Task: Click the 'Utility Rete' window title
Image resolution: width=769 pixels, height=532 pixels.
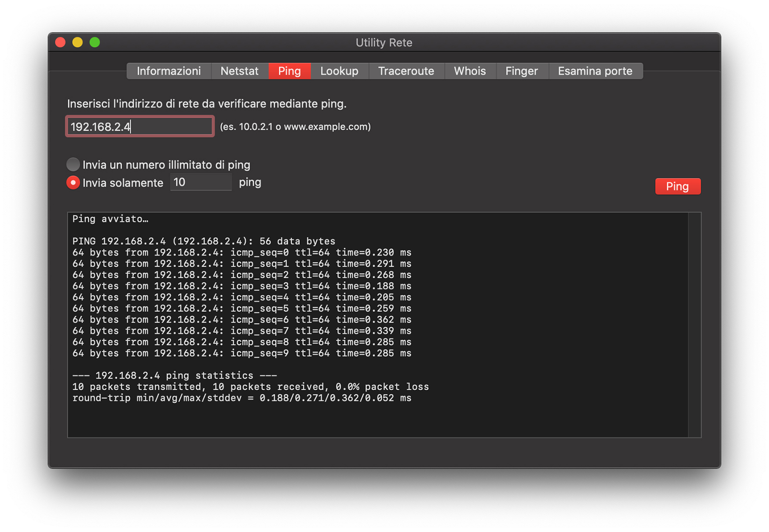Action: (384, 43)
